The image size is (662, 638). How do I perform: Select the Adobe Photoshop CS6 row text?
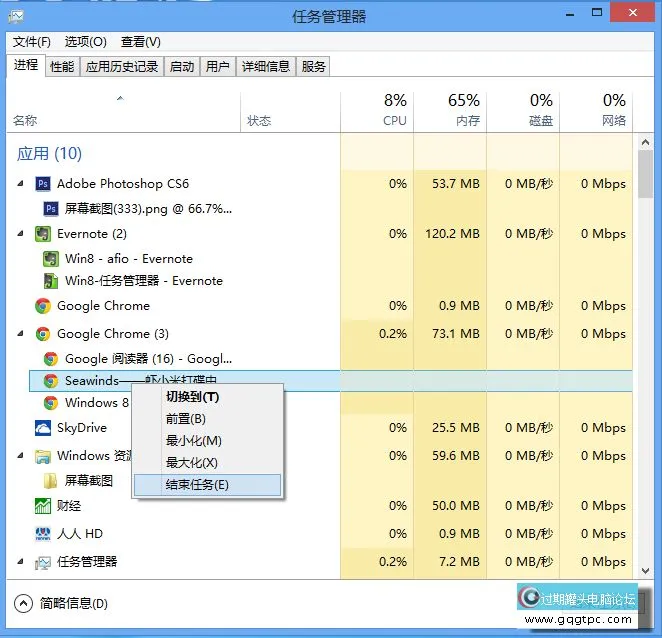[123, 184]
